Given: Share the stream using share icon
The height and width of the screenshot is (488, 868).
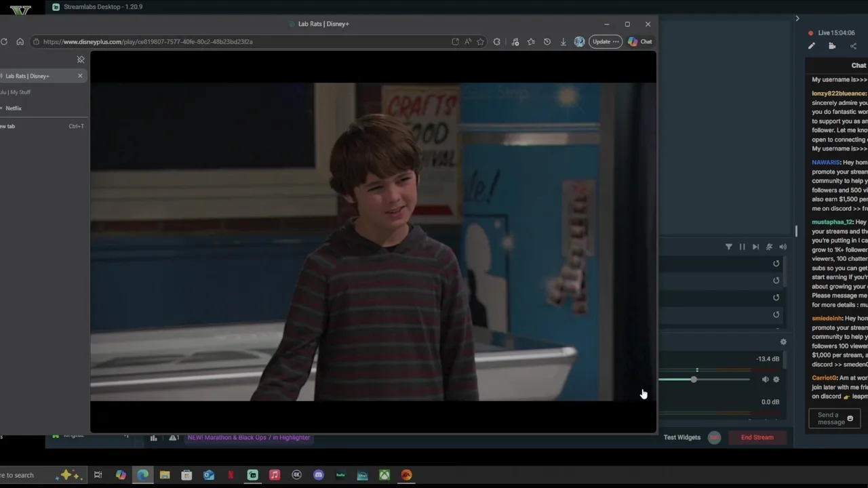Looking at the screenshot, I should pyautogui.click(x=853, y=46).
